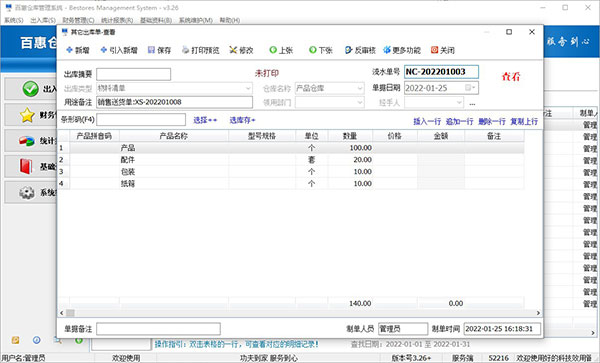Image resolution: width=600 pixels, height=363 pixels.
Task: Click quantity cell 20.00
Action: tap(350, 160)
